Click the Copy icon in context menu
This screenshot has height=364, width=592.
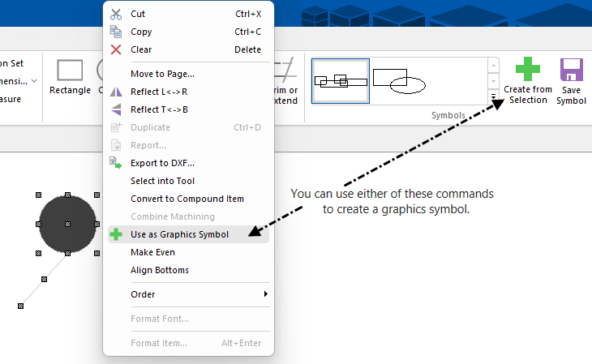(116, 32)
